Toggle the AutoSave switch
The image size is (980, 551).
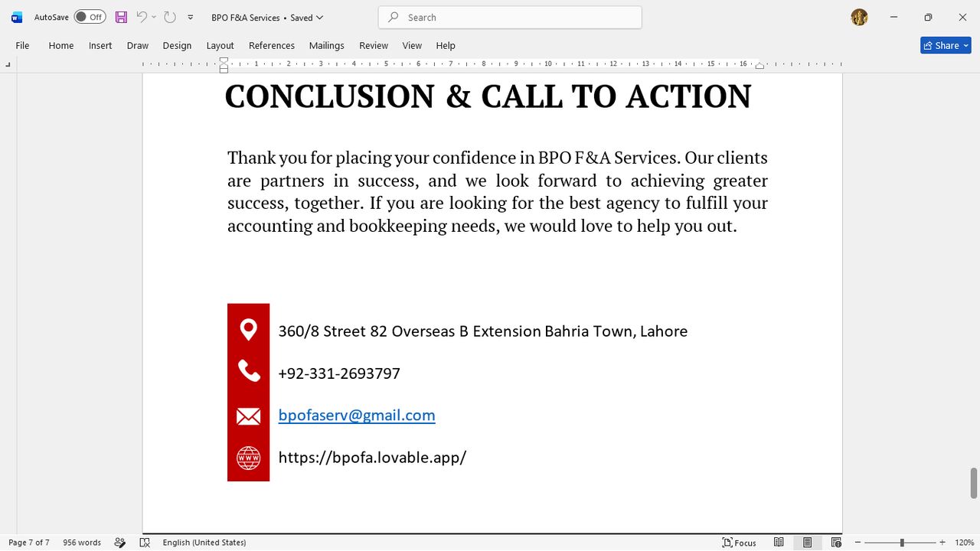coord(90,17)
